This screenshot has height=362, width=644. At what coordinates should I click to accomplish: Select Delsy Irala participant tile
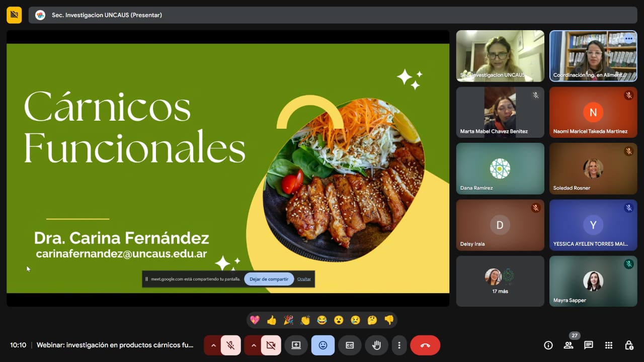[x=500, y=225]
